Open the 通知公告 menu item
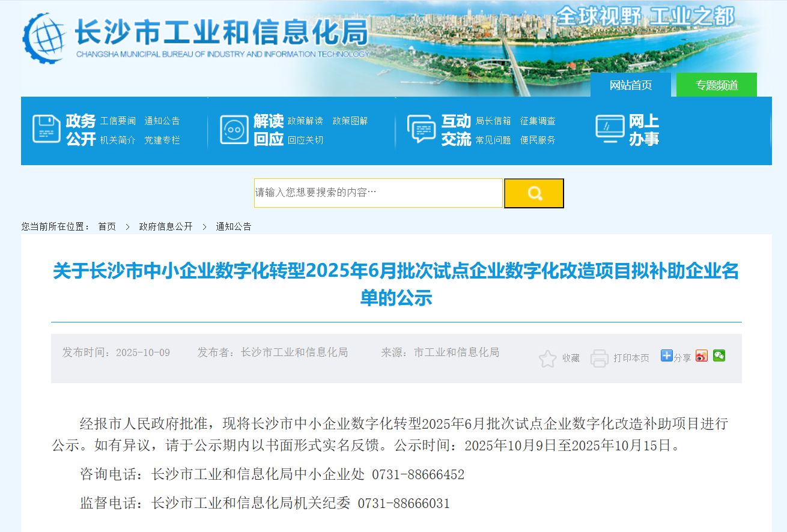Screen dimensions: 787x532 [162, 120]
